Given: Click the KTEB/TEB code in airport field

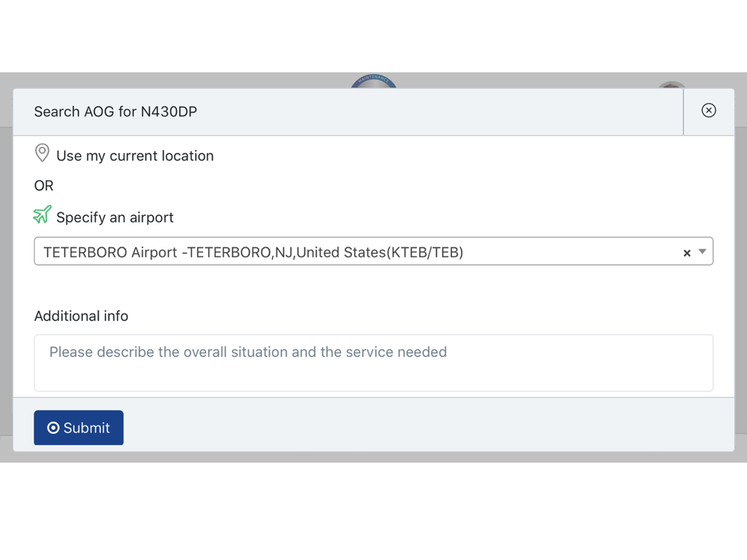Looking at the screenshot, I should click(425, 252).
